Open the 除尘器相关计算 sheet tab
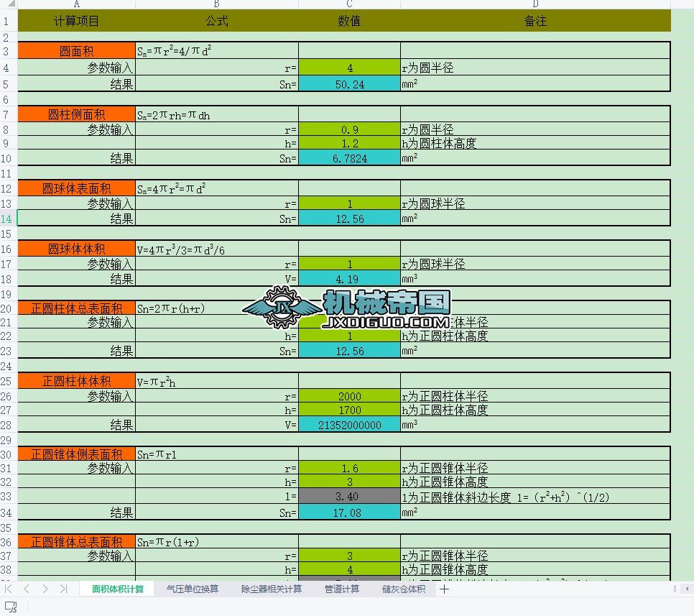Viewport: 694px width, 616px height. [x=269, y=589]
